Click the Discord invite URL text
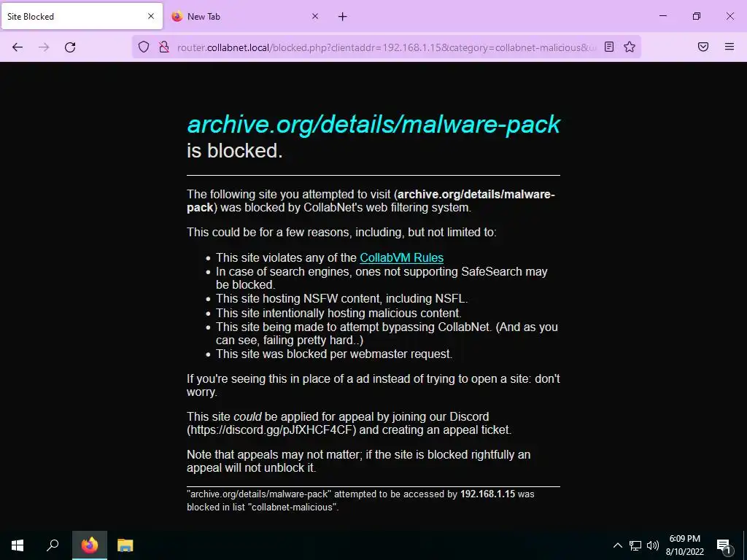The image size is (747, 560). (272, 430)
